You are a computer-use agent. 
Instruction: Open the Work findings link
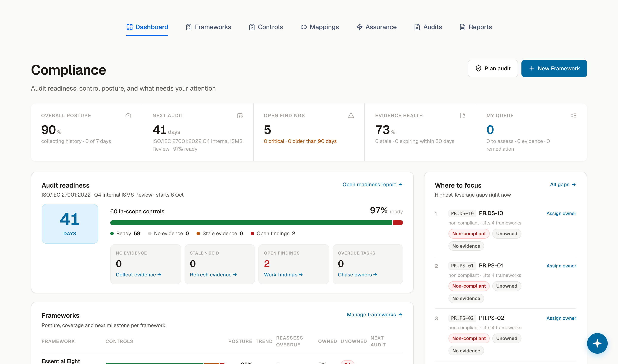tap(283, 275)
